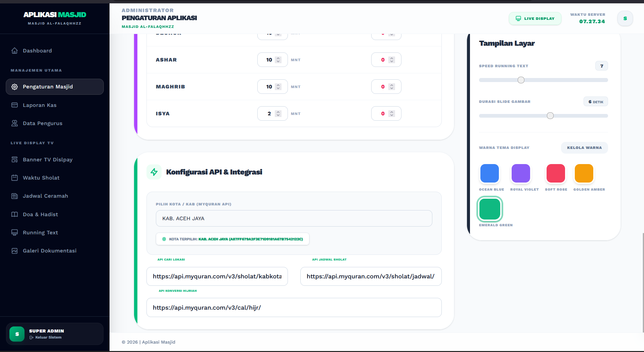Adjust the Isya red offset stepper
Screen dimensions: 644x352
click(392, 114)
